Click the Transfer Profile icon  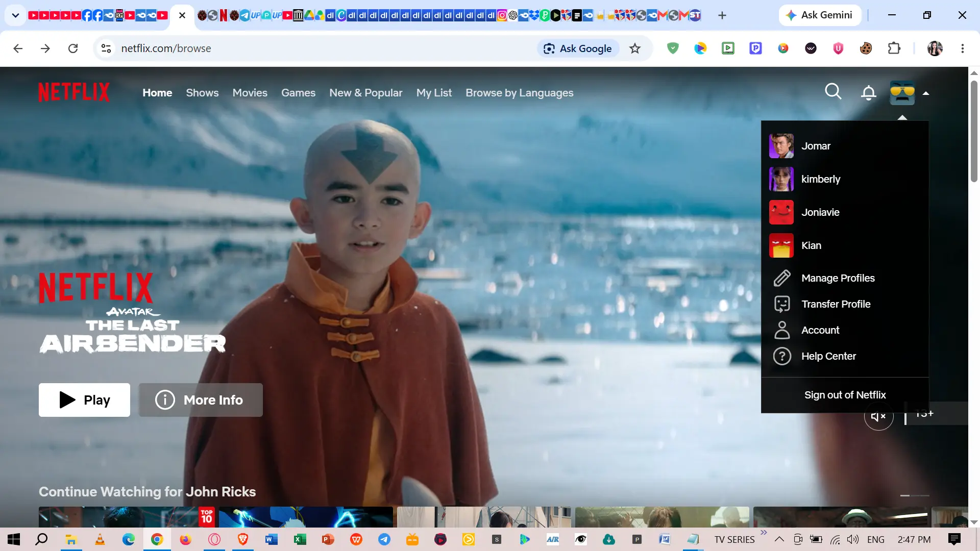781,304
